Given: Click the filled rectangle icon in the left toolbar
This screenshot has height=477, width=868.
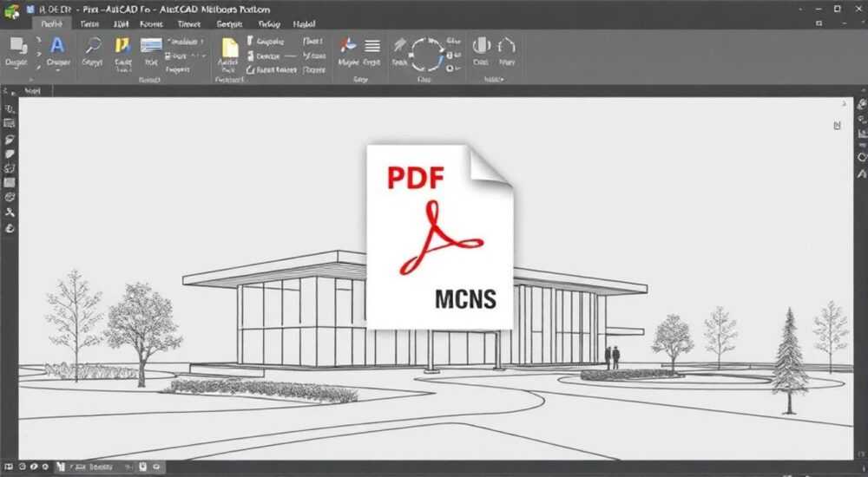Looking at the screenshot, I should pos(10,183).
